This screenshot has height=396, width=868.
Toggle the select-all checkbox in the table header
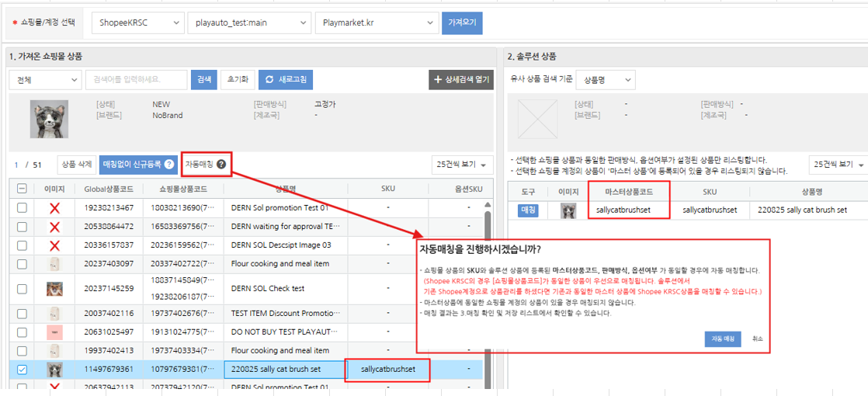22,189
